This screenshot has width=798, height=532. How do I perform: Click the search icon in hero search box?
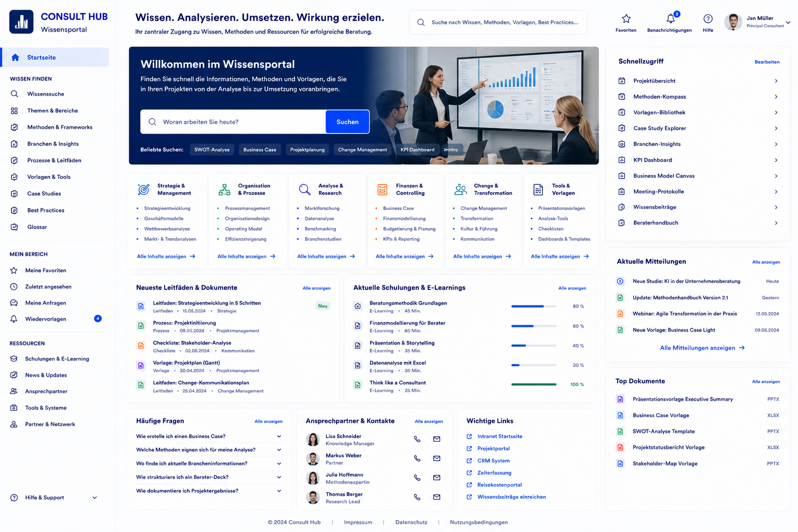coord(152,122)
